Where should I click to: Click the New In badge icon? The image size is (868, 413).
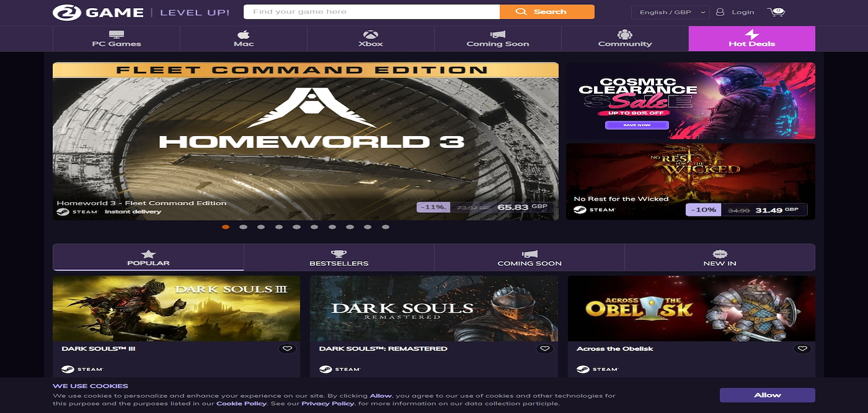point(720,254)
